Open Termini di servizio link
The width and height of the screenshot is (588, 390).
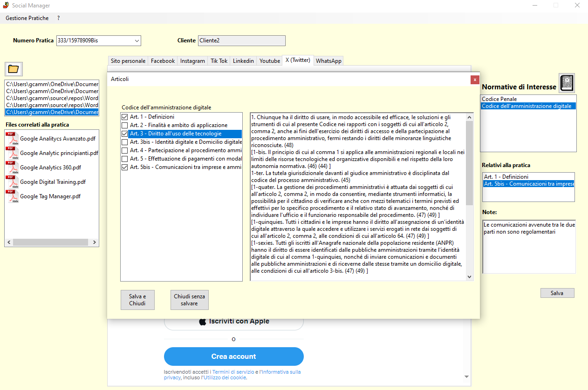click(x=232, y=372)
